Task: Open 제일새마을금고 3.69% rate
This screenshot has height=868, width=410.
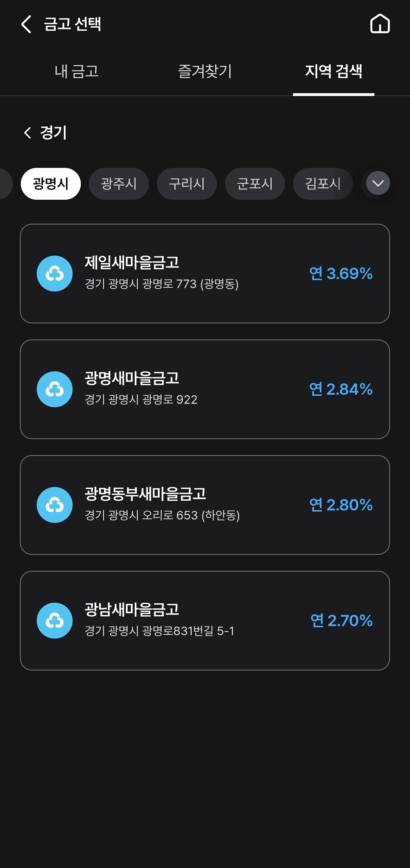Action: (341, 274)
